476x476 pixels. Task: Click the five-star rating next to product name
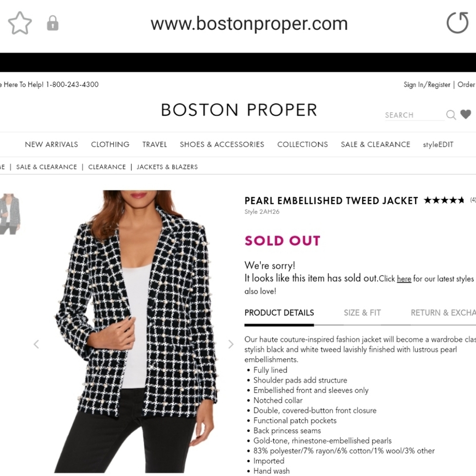point(444,200)
